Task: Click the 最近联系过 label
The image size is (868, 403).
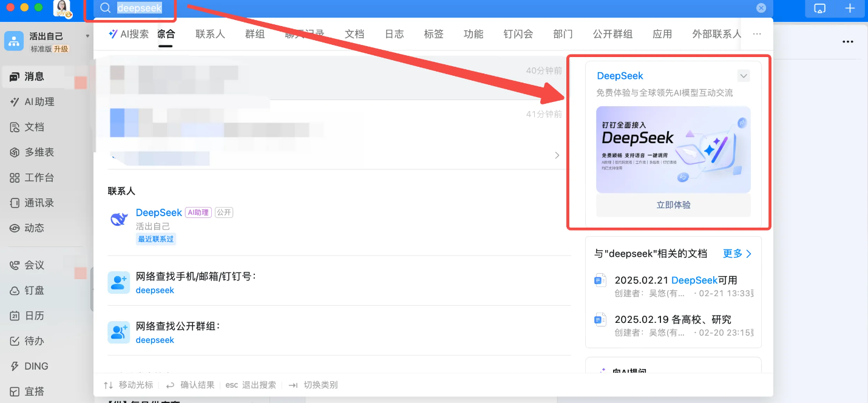Action: point(156,239)
